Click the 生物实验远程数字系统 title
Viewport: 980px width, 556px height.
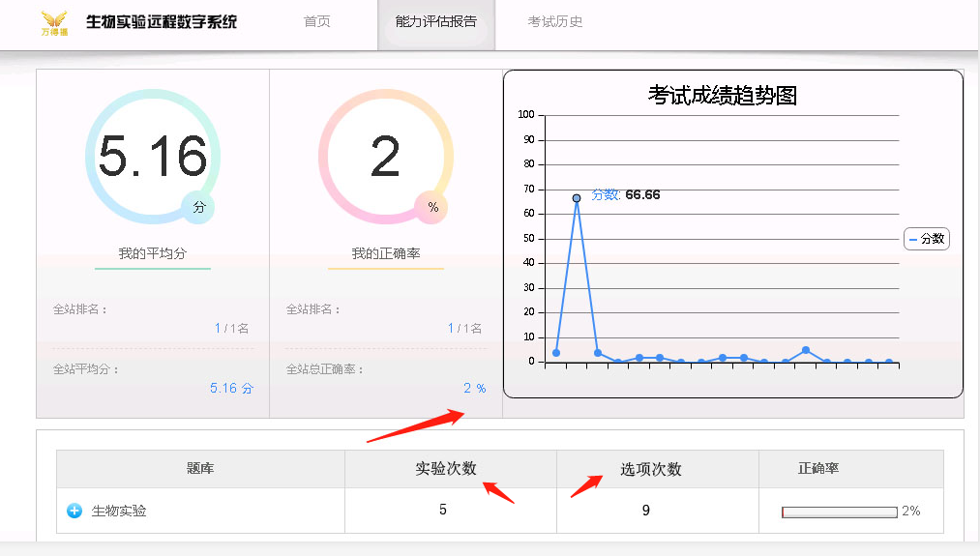pos(162,22)
